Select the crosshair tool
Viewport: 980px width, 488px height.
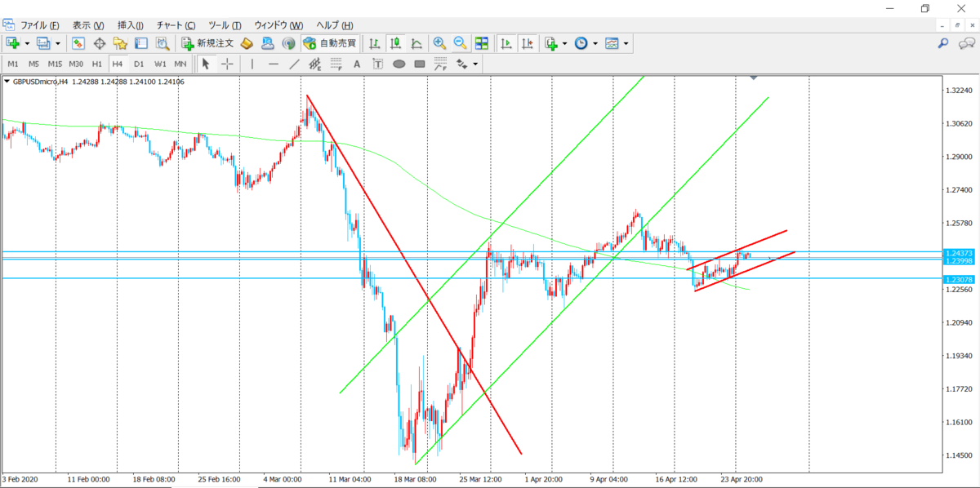pyautogui.click(x=227, y=64)
